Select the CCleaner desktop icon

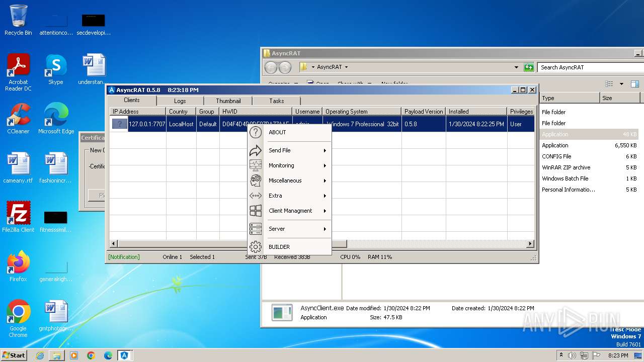point(19,119)
